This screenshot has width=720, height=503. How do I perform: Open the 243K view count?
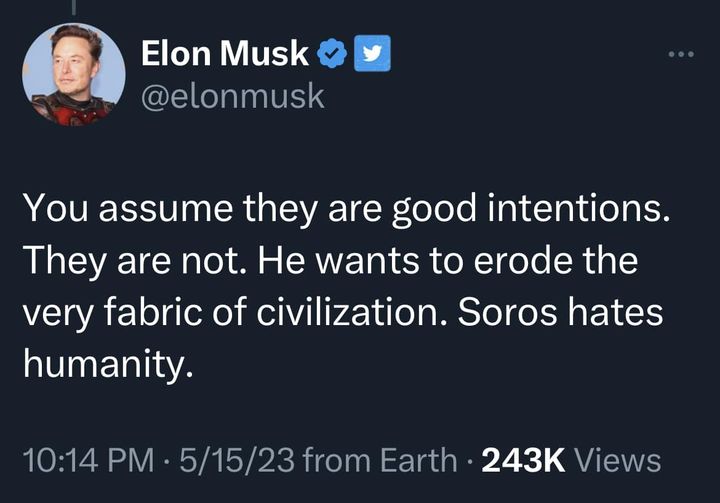coord(523,460)
